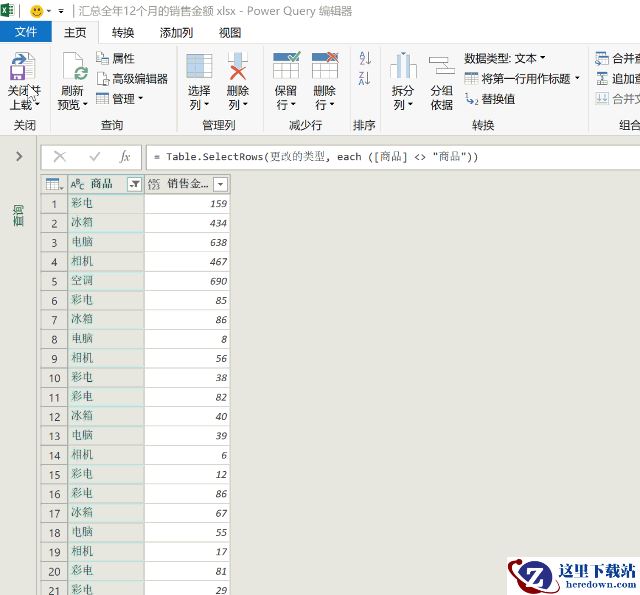This screenshot has height=595, width=640.
Task: Select row number 1 header
Action: coord(54,204)
